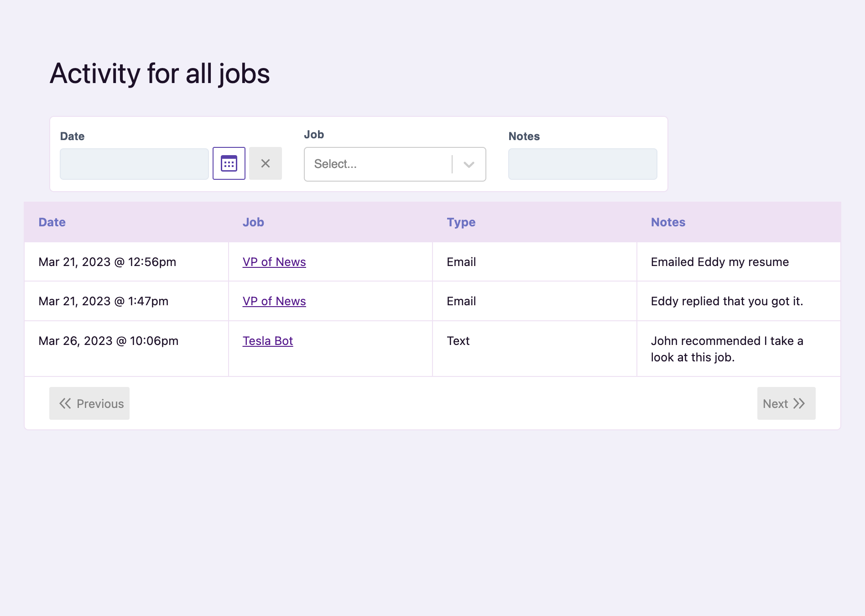The width and height of the screenshot is (865, 616).
Task: Click inside the Notes filter field
Action: click(582, 163)
